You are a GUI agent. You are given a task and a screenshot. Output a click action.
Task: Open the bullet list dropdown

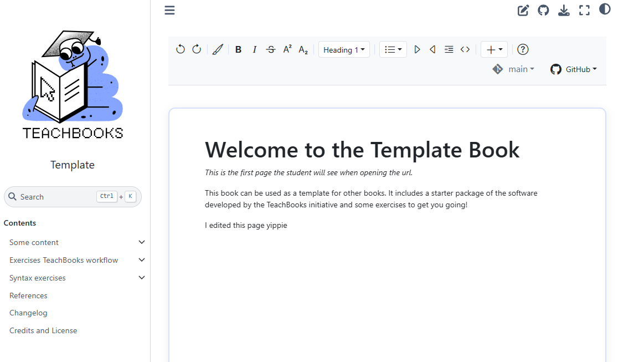point(393,49)
